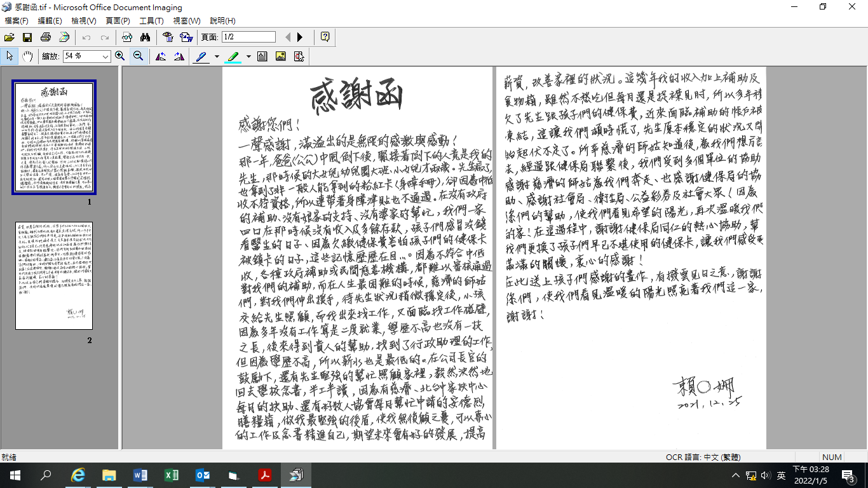Select the cyan highlighter tool
Screen dimensions: 868x488
click(x=233, y=57)
